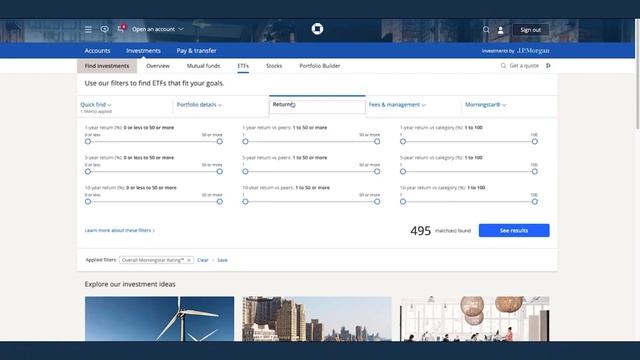Click 5-year return vs category minimum handle
Screen dimensions: 640x360
pos(403,172)
